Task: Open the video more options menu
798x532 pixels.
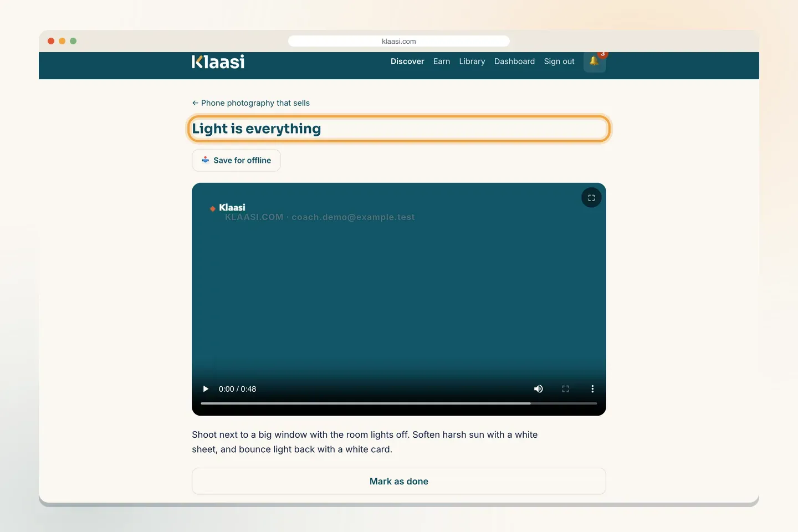Action: coord(592,389)
